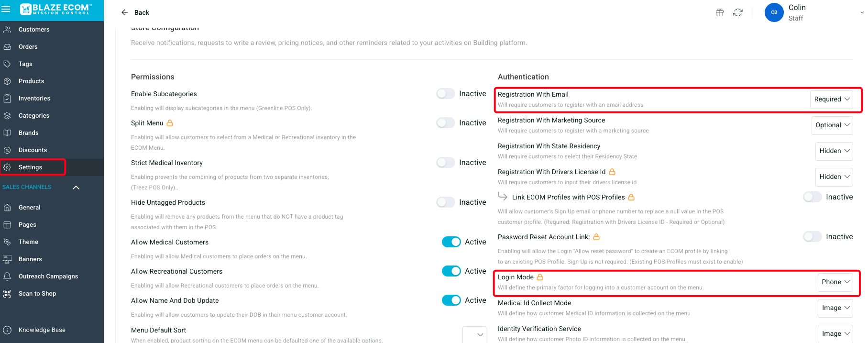Click the Scan to Shop icon

point(7,293)
